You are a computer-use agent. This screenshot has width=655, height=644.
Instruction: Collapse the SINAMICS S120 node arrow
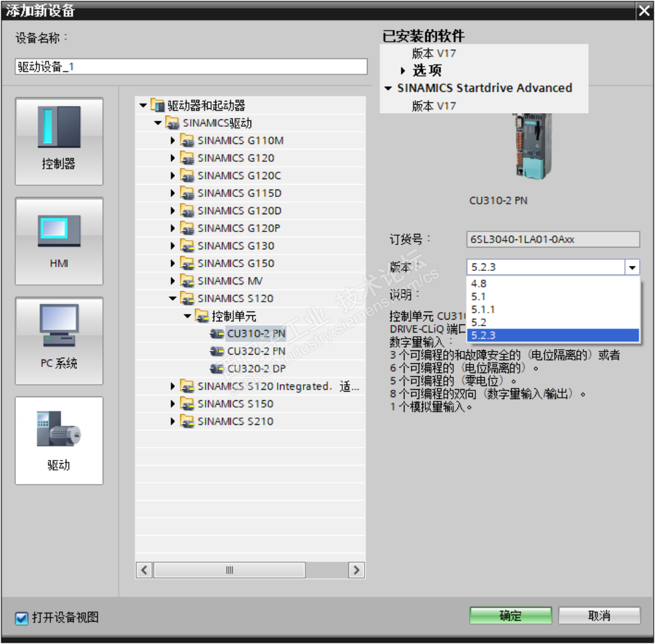pos(172,299)
